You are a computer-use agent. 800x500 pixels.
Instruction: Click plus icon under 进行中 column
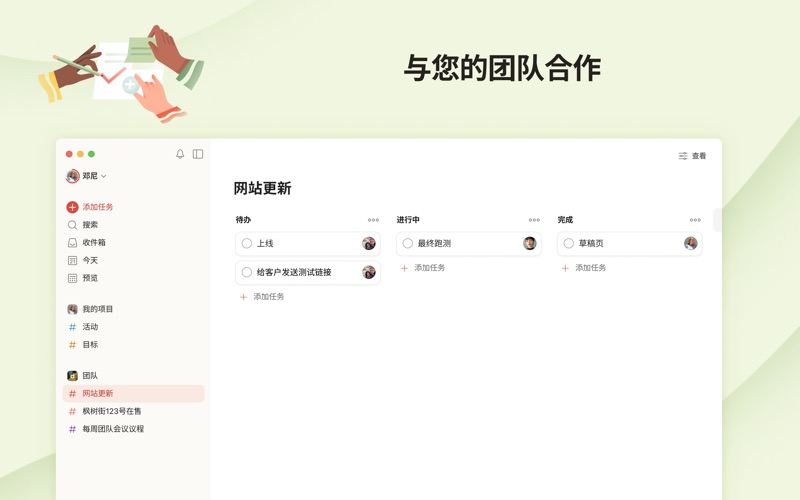click(404, 268)
